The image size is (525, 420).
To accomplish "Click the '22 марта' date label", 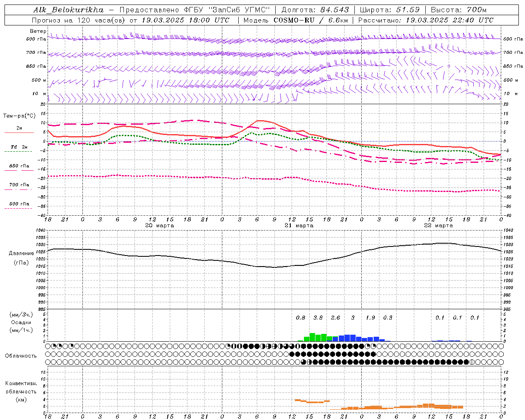I will [438, 226].
